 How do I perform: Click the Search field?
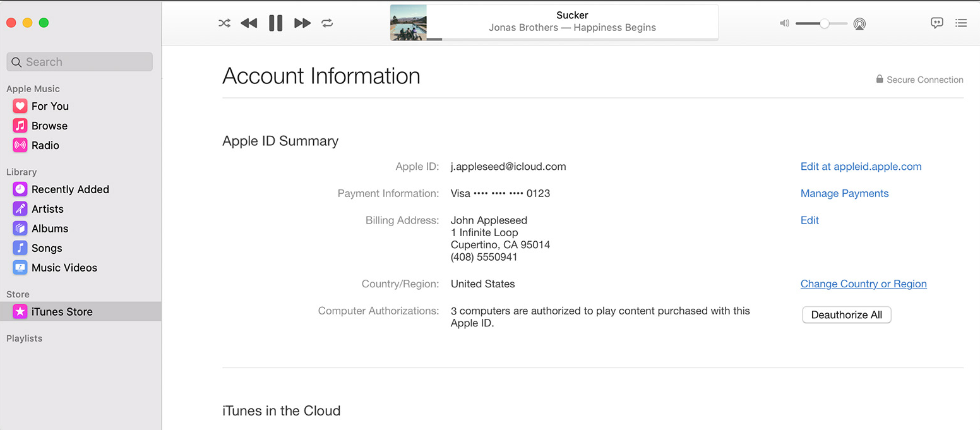[80, 62]
